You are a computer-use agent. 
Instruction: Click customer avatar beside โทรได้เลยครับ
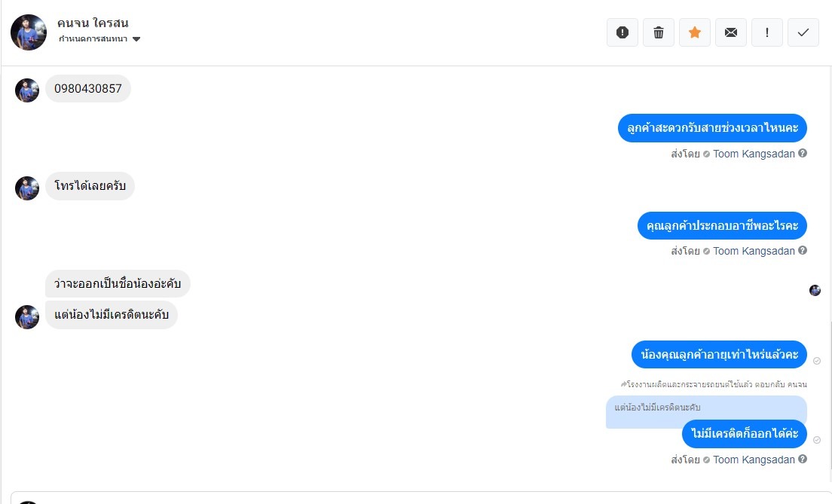tap(27, 188)
